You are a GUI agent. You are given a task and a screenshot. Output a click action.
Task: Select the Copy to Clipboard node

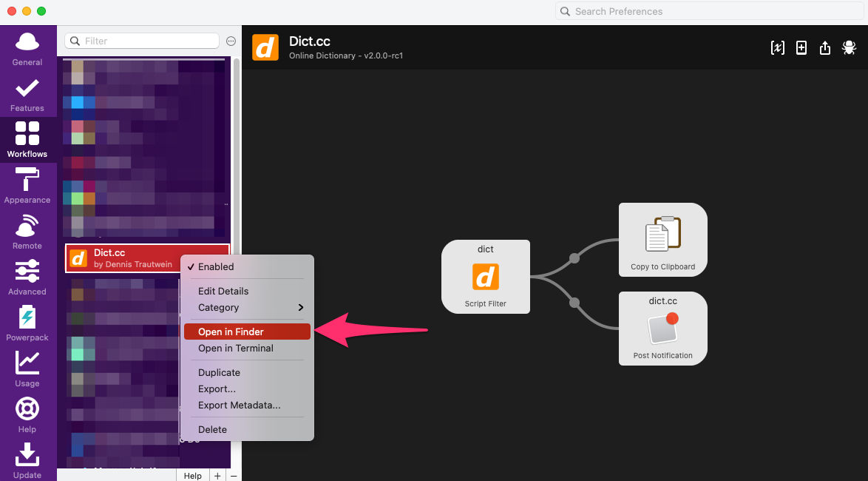pyautogui.click(x=662, y=240)
